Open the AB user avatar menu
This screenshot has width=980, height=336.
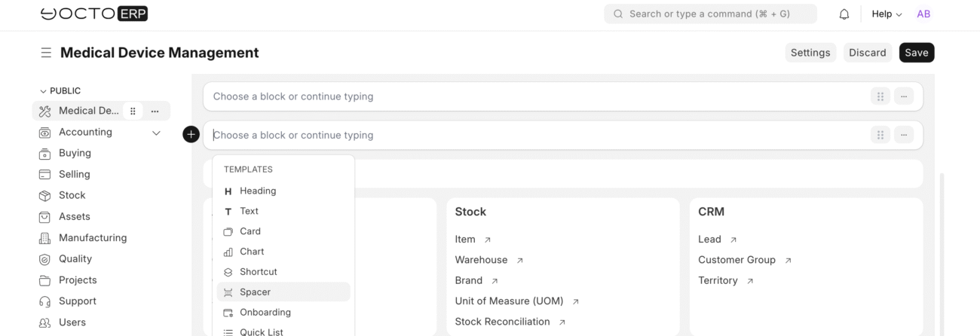[923, 14]
